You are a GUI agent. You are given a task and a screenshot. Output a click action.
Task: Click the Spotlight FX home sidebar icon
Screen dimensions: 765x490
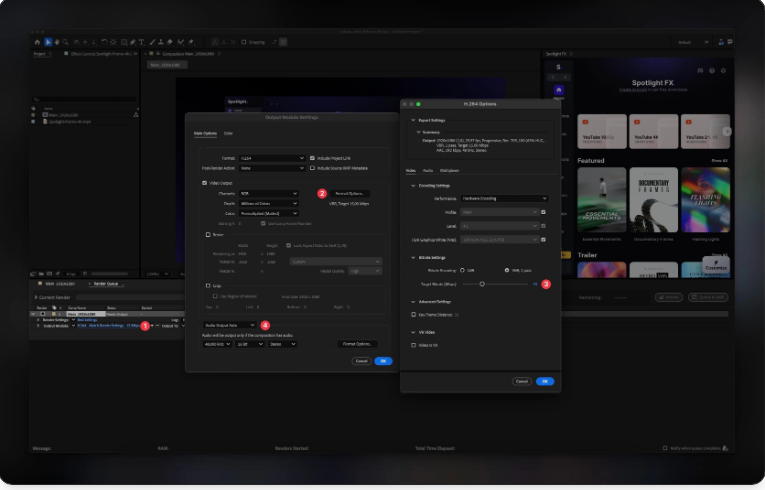click(x=559, y=90)
